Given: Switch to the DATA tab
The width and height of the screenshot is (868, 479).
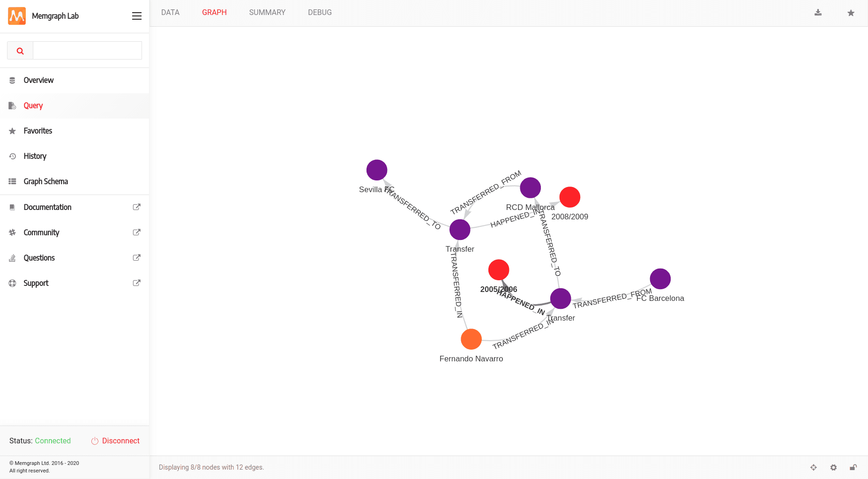Looking at the screenshot, I should [x=170, y=13].
